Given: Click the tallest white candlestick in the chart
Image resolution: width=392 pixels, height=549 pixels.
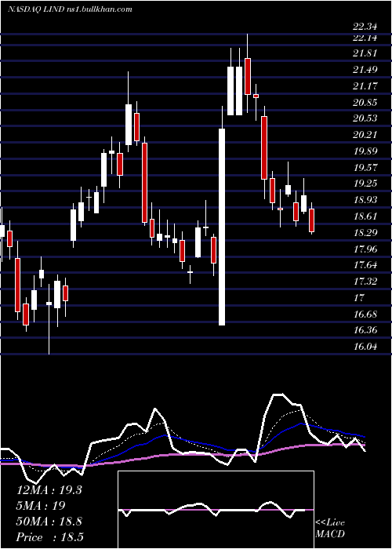Looking at the screenshot, I should [222, 227].
